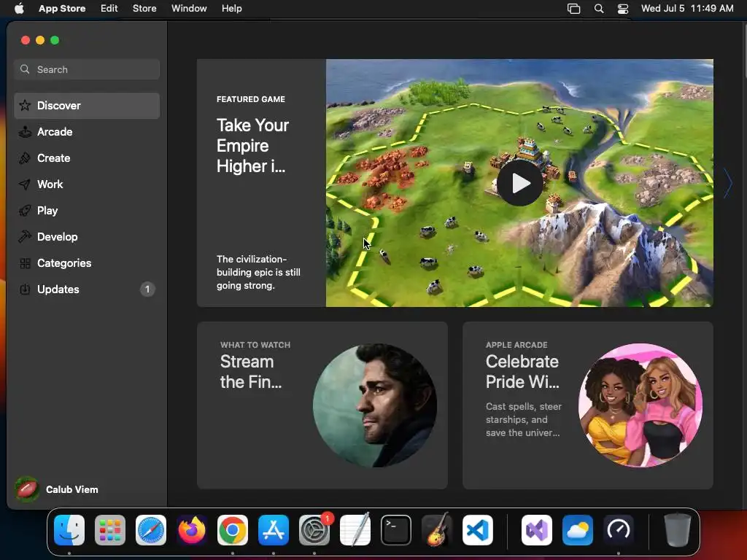Click the Search field in sidebar
Screen dimensions: 747x560
coord(87,69)
